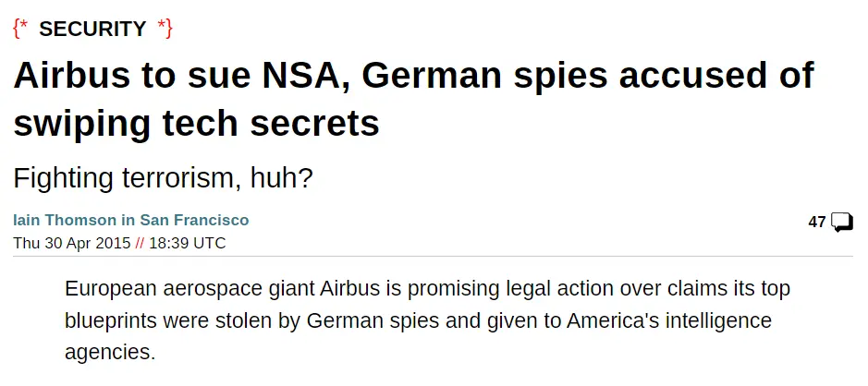Click the Thu 30 Apr 2015 date
The width and height of the screenshot is (868, 386).
tap(72, 243)
